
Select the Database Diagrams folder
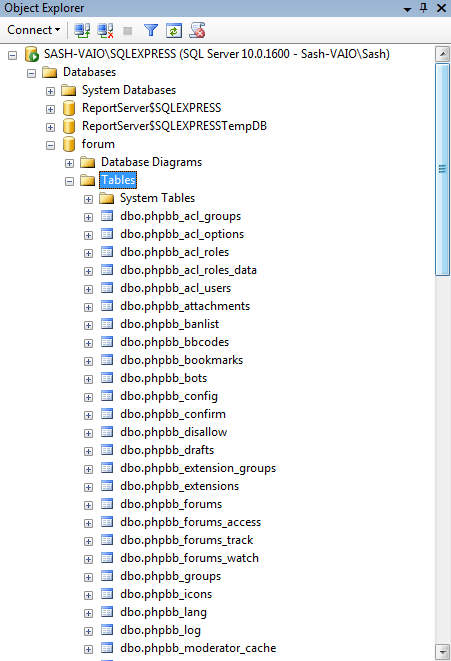pos(151,162)
